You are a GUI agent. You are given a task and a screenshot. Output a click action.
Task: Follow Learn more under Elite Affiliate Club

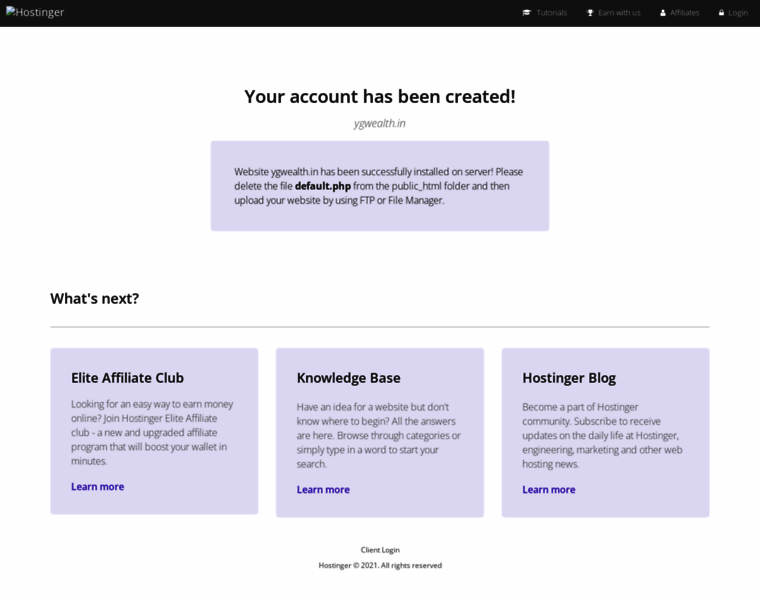point(97,487)
